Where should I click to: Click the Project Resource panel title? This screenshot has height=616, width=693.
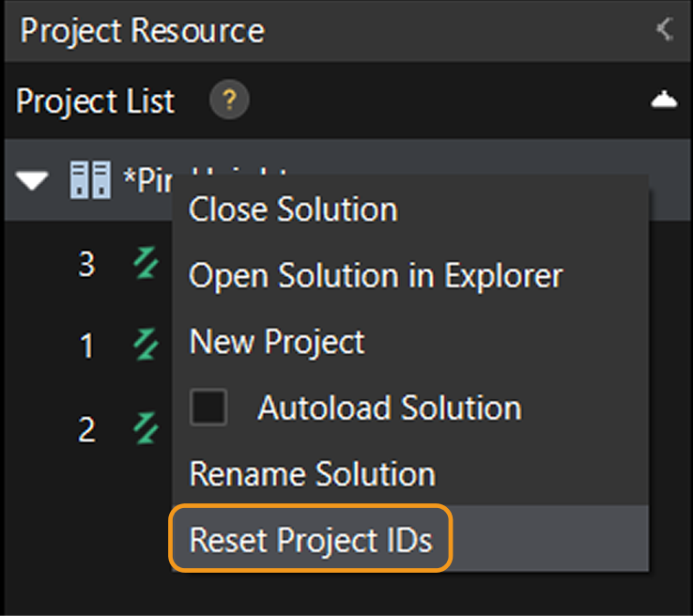click(x=142, y=30)
